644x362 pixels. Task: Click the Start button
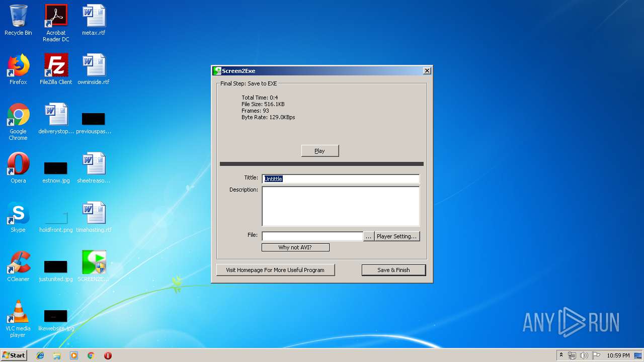click(x=14, y=355)
